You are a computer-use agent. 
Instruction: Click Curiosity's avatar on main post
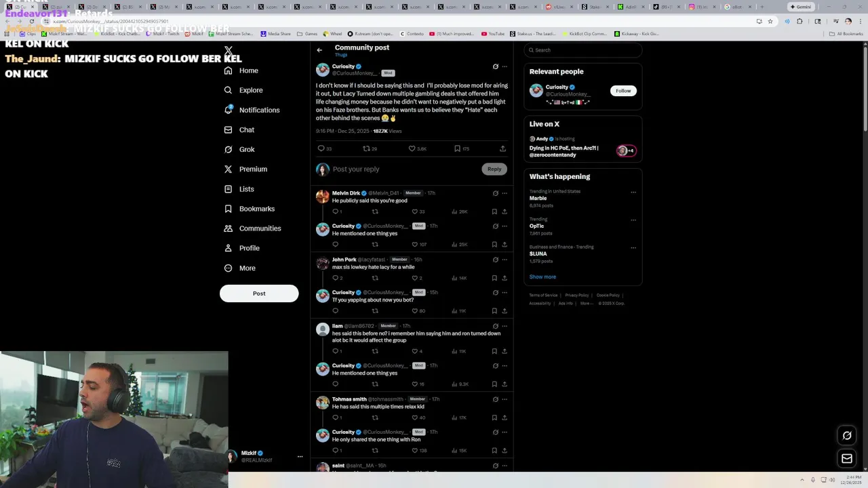(323, 70)
